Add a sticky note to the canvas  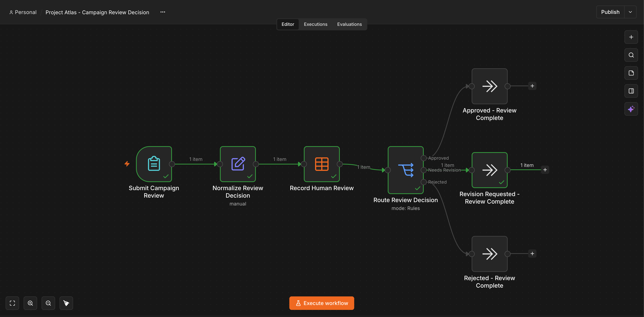click(631, 73)
